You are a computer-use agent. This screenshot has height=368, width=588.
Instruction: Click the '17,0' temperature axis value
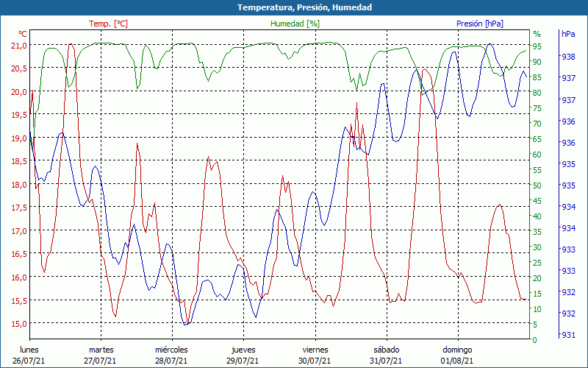20,231
